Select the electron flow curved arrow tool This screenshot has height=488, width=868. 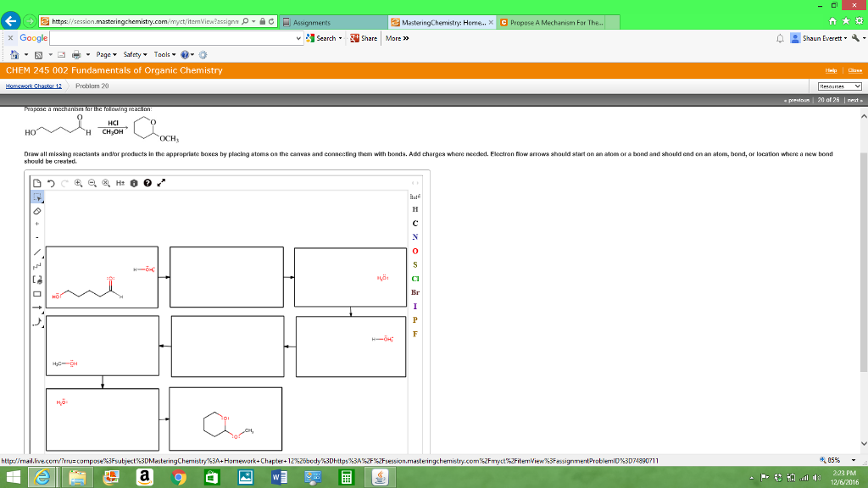click(x=36, y=323)
